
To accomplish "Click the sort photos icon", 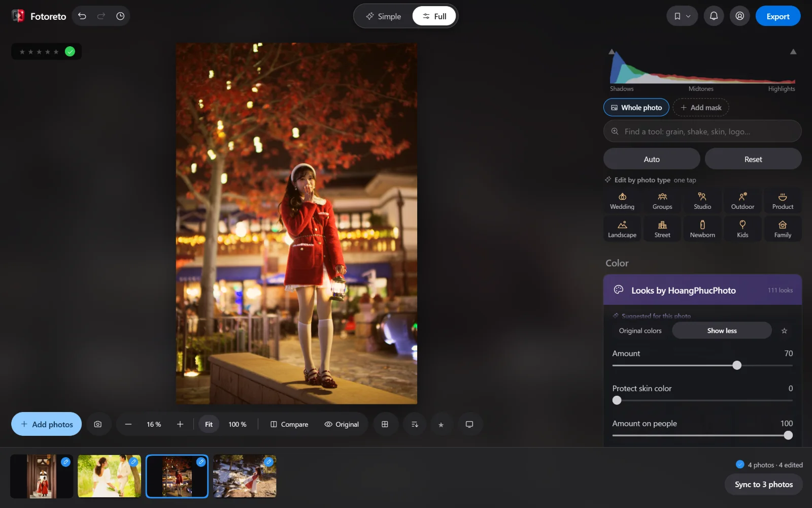I will (415, 424).
